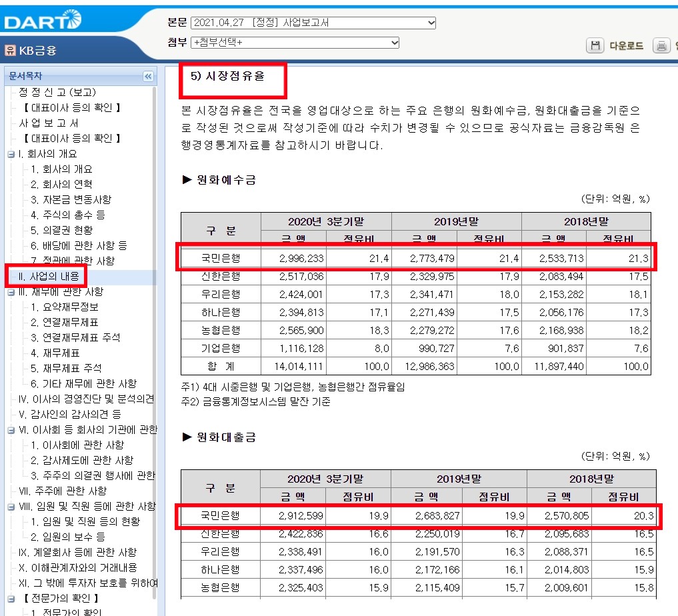Click the ▶ 원화예수금 subheading

point(219,180)
